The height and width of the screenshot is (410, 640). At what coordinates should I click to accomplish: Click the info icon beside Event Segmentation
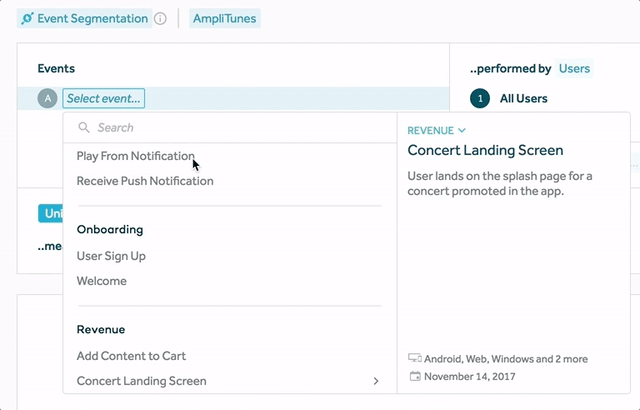pos(160,18)
